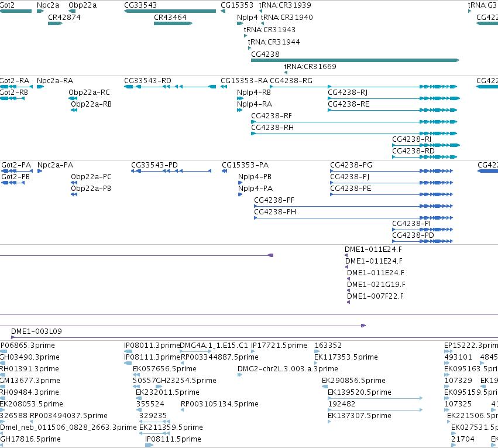The image size is (498, 448).
Task: Select the CG4238-PE protein label
Action: pyautogui.click(x=351, y=189)
